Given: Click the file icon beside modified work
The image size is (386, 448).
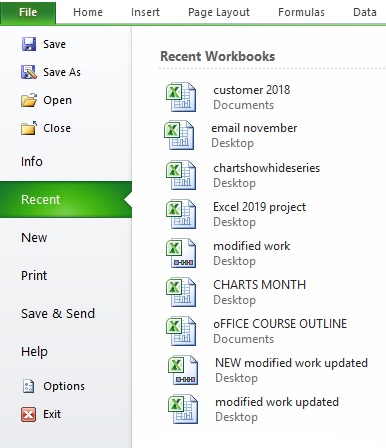Looking at the screenshot, I should click(181, 253).
